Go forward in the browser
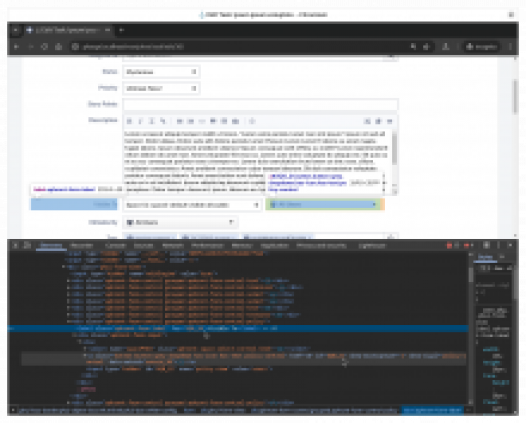 pyautogui.click(x=31, y=47)
